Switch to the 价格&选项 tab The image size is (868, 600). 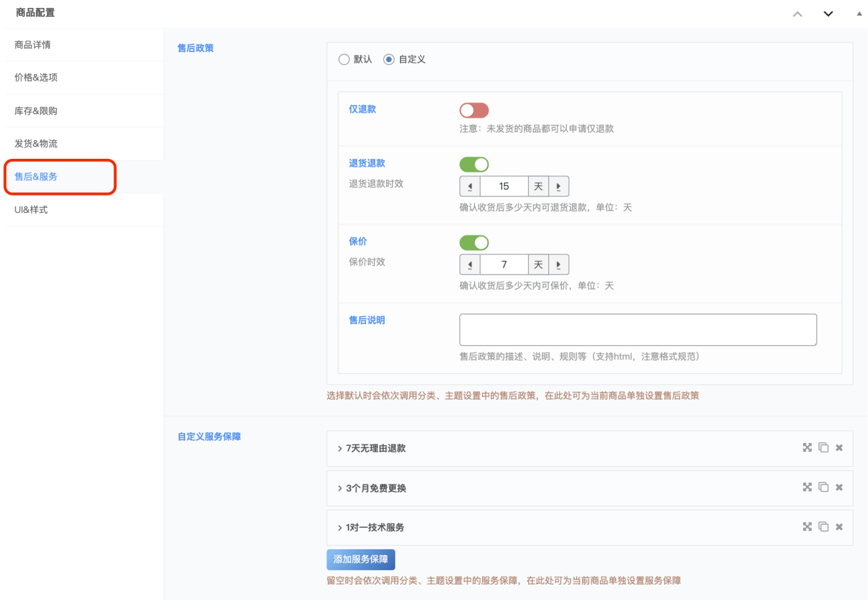[x=36, y=77]
